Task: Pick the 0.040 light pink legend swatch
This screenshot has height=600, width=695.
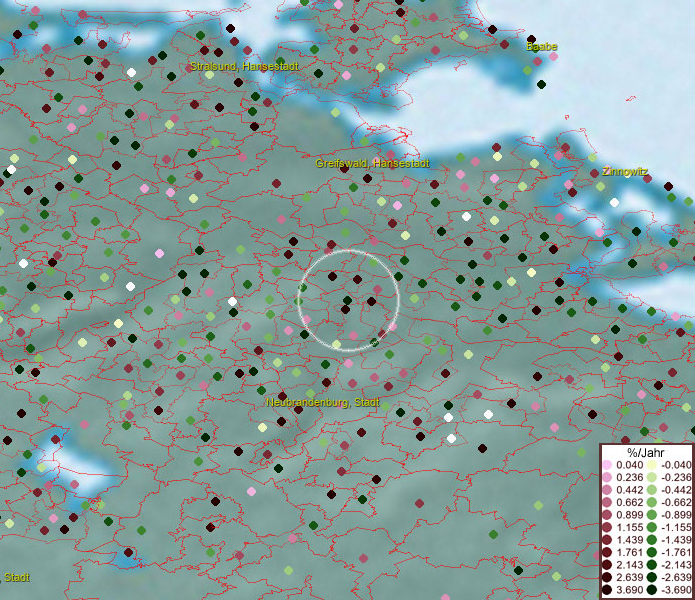Action: (607, 465)
